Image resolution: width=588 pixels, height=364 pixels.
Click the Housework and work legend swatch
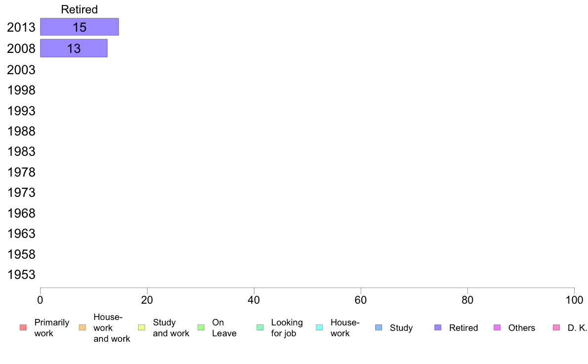tap(82, 327)
